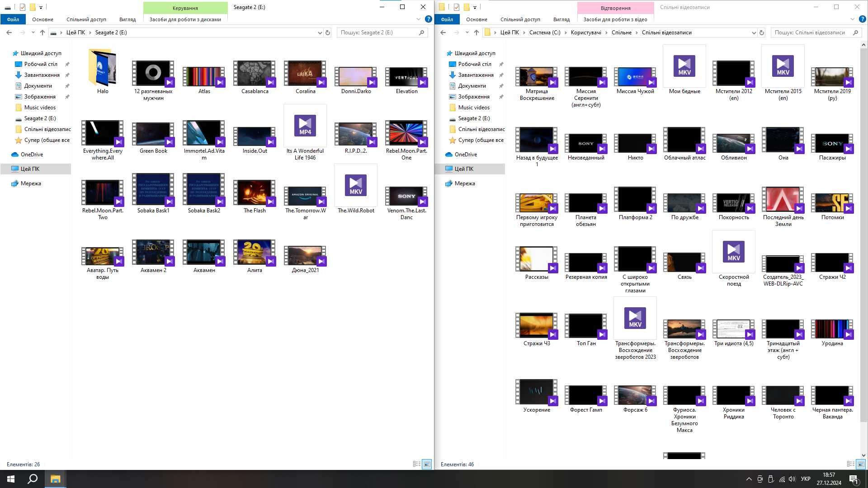The height and width of the screenshot is (488, 868).
Task: Open Завантаження in right window sidebar
Action: [476, 75]
